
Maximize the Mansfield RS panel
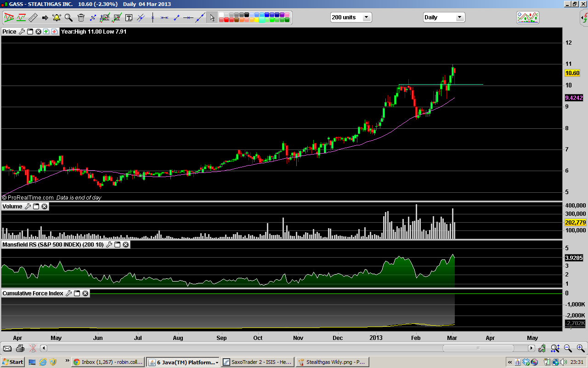click(x=117, y=245)
